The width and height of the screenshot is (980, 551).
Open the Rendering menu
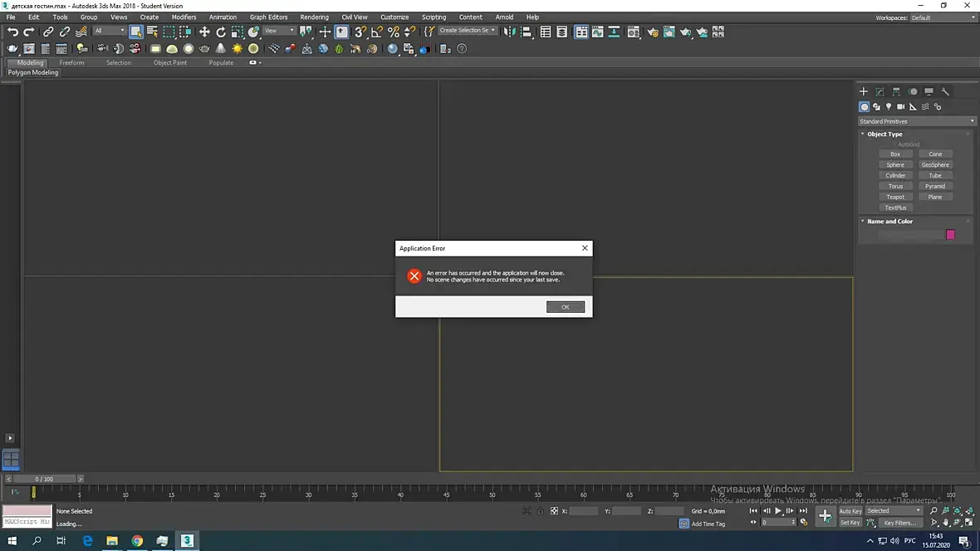(315, 17)
